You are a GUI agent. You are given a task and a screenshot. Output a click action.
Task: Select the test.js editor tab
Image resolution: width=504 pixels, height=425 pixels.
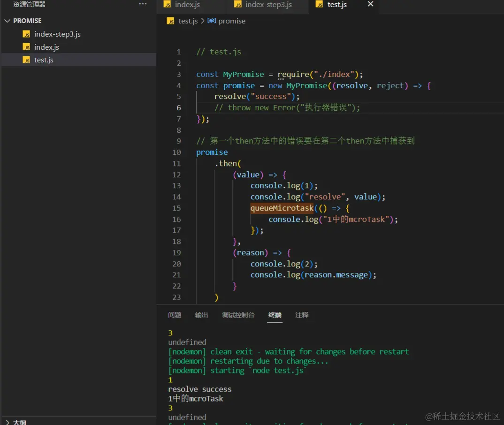click(x=337, y=5)
